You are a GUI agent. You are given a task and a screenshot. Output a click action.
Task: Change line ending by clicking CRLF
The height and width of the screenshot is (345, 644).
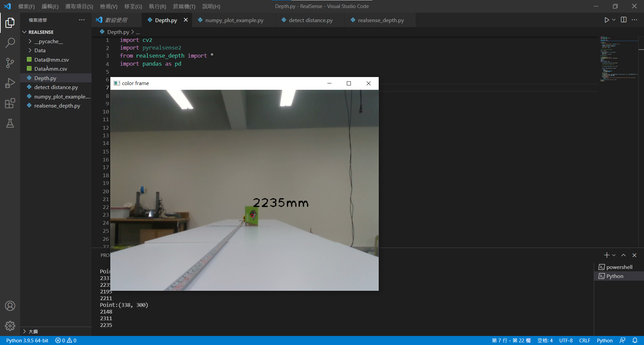point(584,340)
